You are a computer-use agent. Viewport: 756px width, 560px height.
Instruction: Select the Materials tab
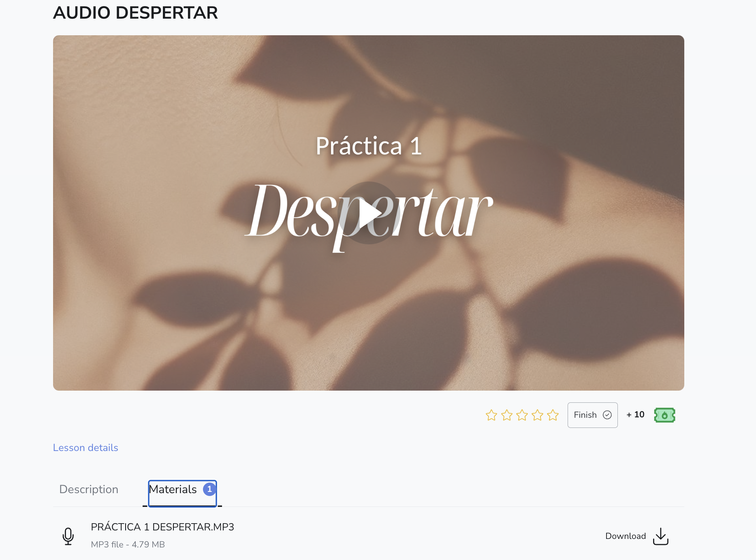tap(182, 493)
